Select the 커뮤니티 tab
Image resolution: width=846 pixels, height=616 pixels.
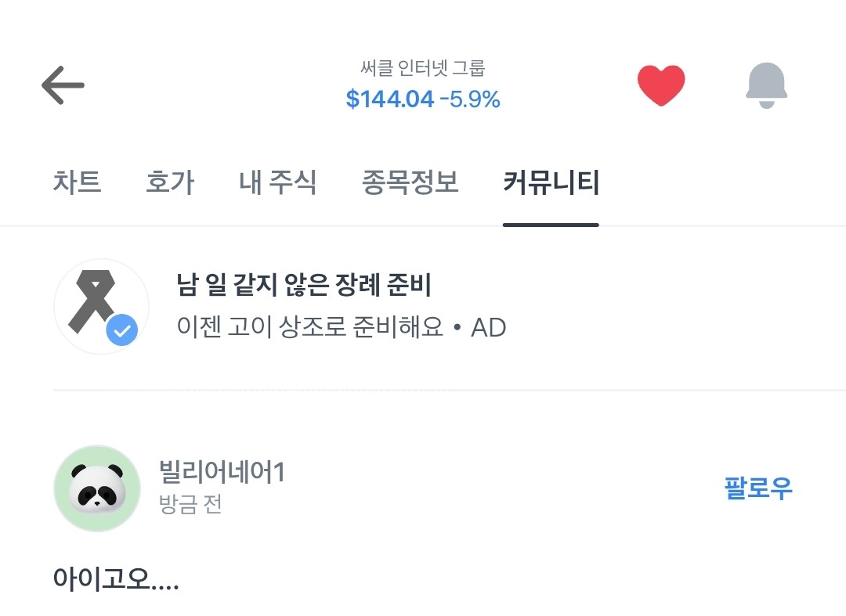click(x=551, y=182)
